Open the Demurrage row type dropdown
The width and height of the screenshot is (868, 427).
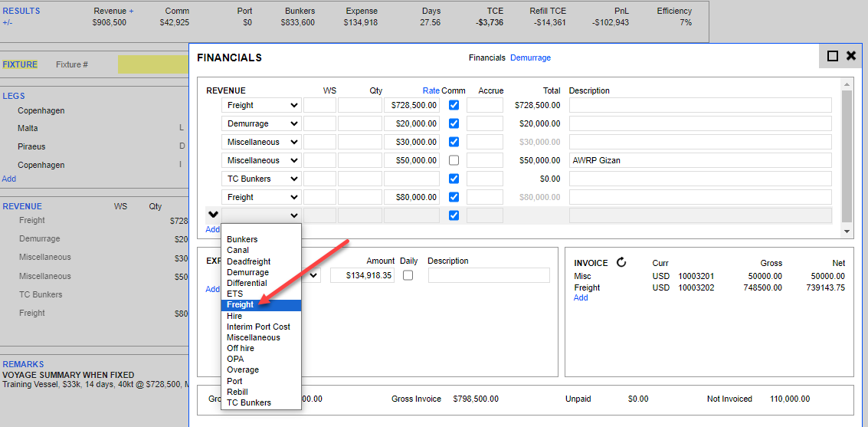coord(260,123)
